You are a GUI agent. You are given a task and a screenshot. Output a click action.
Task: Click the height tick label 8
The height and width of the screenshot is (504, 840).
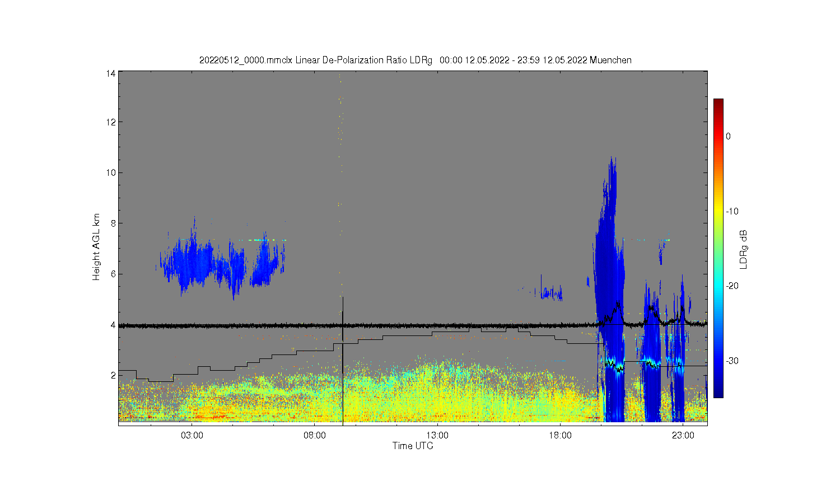pos(114,223)
